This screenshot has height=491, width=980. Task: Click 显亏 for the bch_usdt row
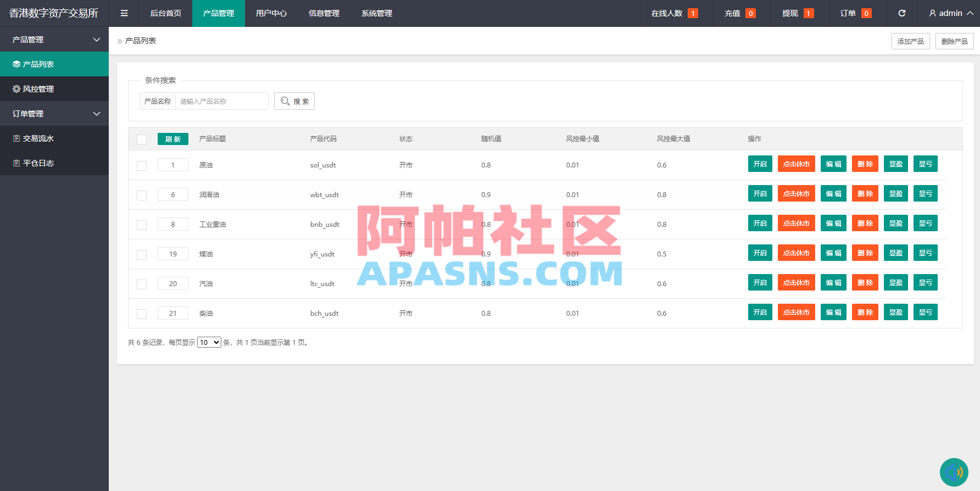[x=926, y=312]
